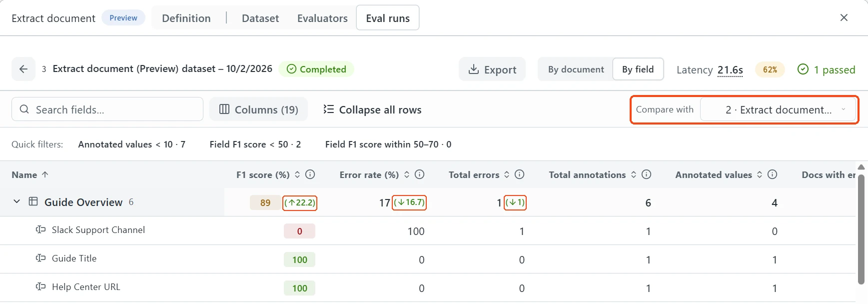
Task: Apply Field F1 score < 50 filter
Action: pyautogui.click(x=255, y=144)
